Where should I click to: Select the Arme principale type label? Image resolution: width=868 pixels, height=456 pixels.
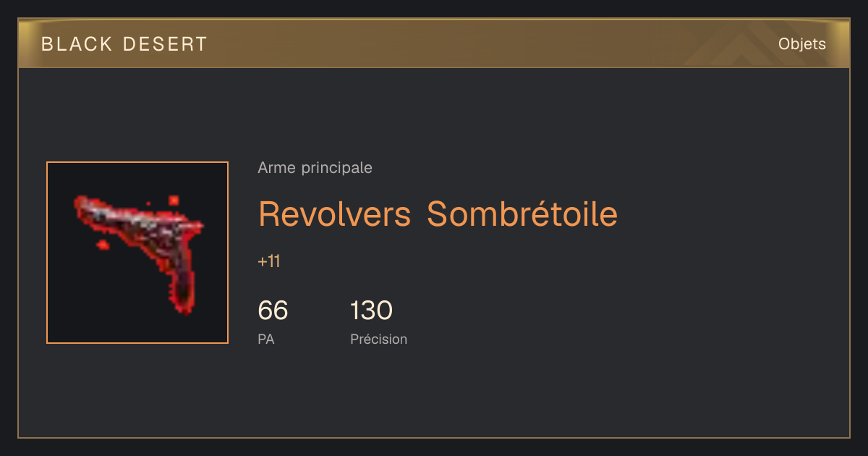[315, 168]
